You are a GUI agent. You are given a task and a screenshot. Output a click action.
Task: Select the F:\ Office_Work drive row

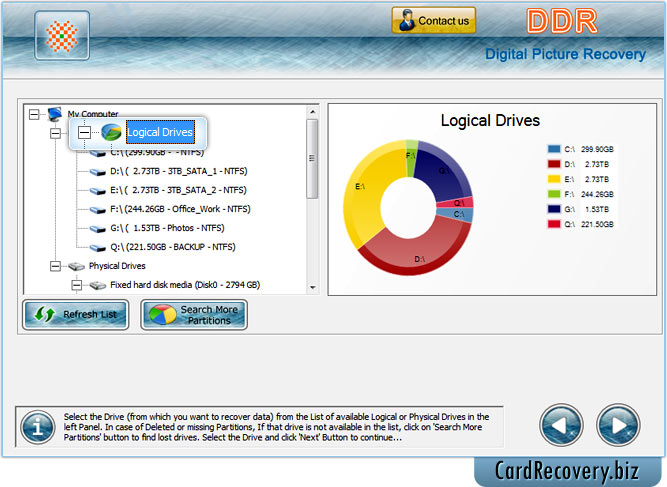click(x=180, y=209)
